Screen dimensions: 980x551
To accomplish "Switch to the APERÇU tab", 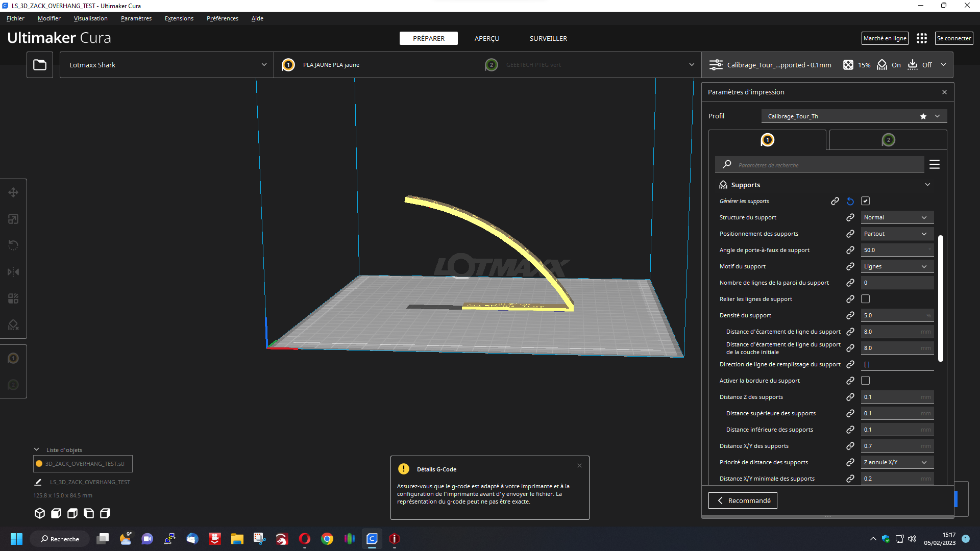I will [487, 38].
